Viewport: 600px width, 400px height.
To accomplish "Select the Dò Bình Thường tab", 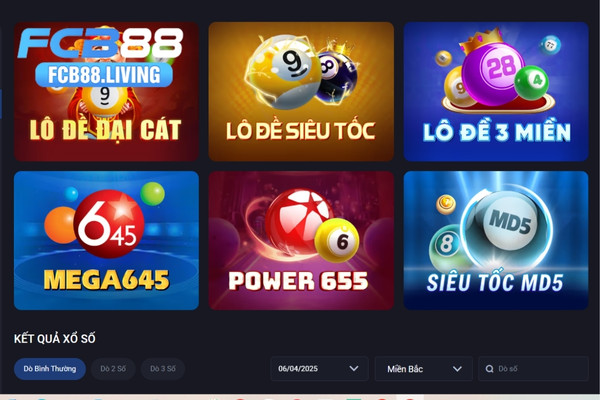I will [50, 369].
